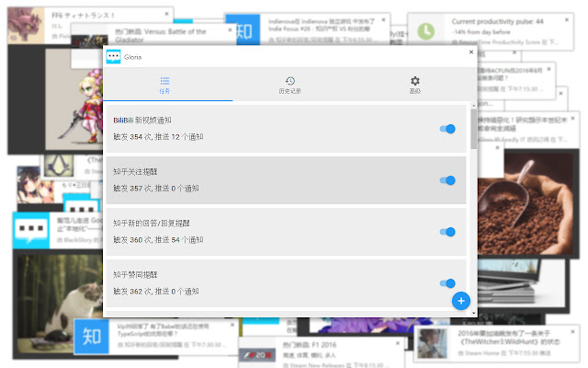
Task: Click the blue 知 icon in bottom-left notification
Action: point(92,336)
